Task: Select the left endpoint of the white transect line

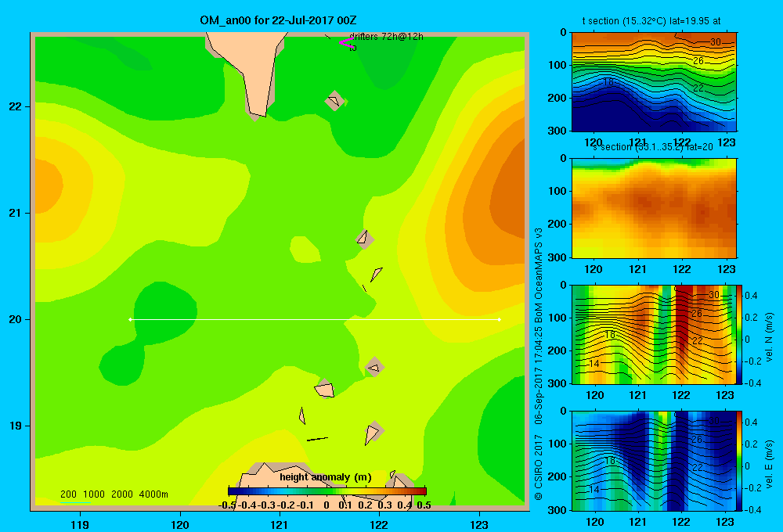Action: point(130,319)
